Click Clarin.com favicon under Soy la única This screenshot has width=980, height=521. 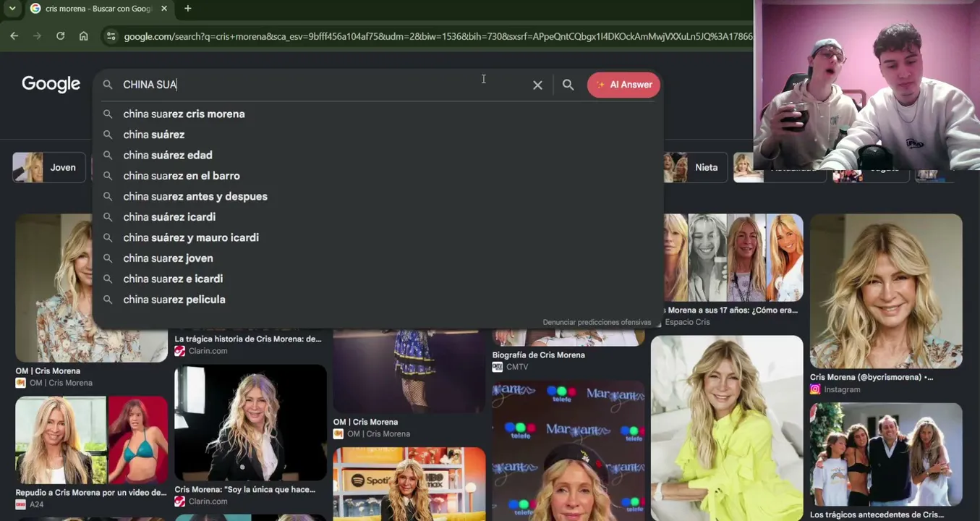(179, 501)
